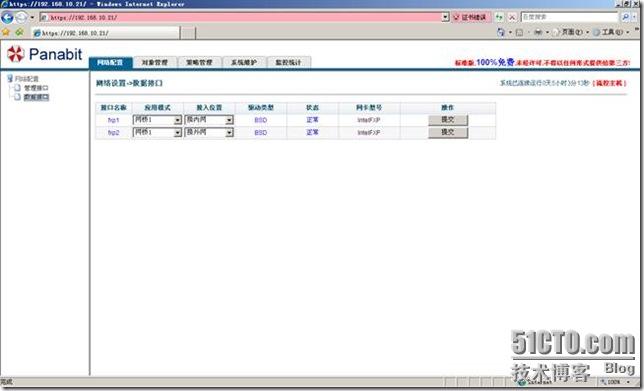Click the 正常 status link in fxp1 row
Screen dimensions: 644x391
point(313,120)
